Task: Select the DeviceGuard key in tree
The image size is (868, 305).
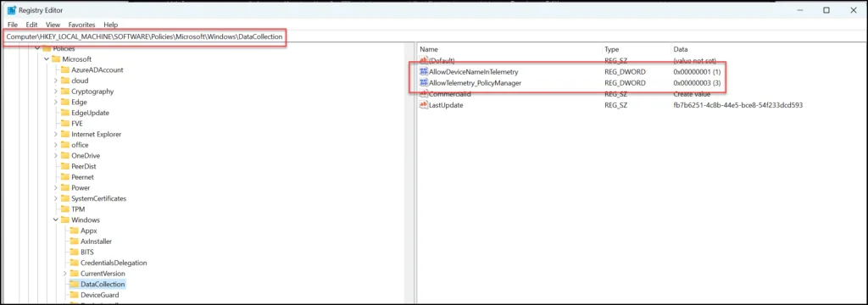Action: pos(99,295)
